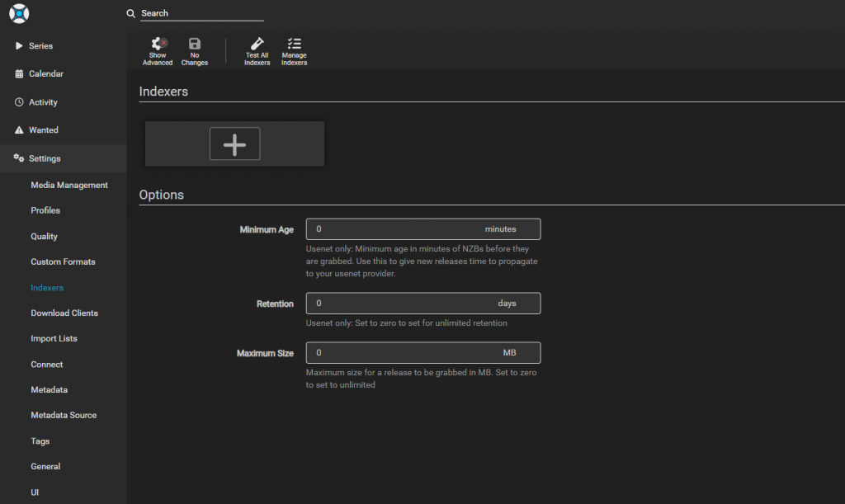
Task: Go to Profiles settings
Action: click(x=45, y=210)
